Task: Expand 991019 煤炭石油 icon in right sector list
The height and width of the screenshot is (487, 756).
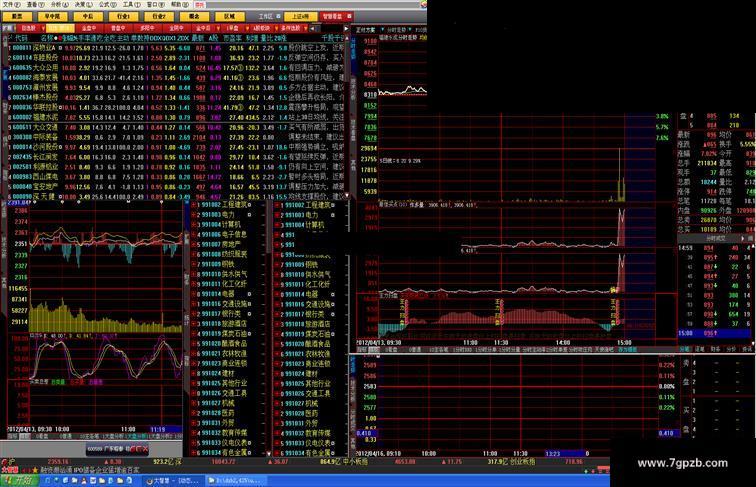Action: pos(277,334)
